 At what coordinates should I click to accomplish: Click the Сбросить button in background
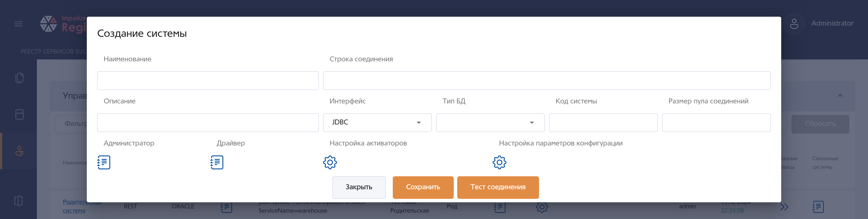820,124
